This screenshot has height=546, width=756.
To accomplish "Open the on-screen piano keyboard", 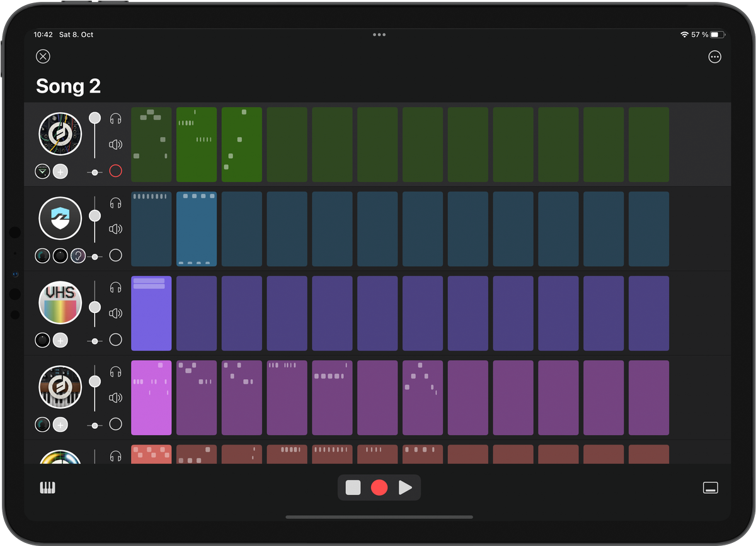I will [x=47, y=487].
